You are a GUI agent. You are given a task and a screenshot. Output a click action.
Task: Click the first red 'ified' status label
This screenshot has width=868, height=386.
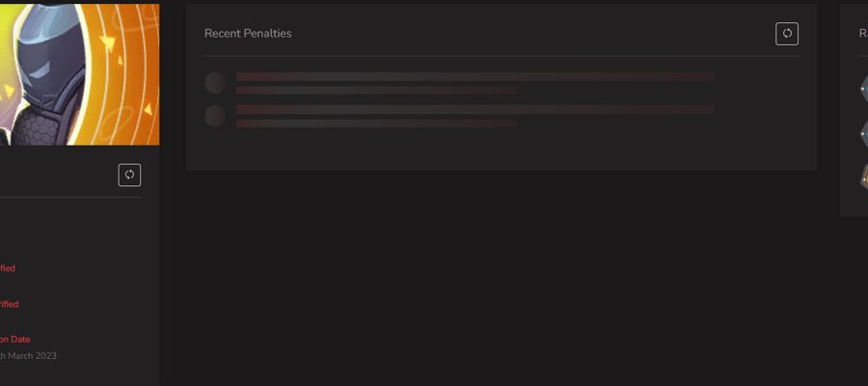7,268
